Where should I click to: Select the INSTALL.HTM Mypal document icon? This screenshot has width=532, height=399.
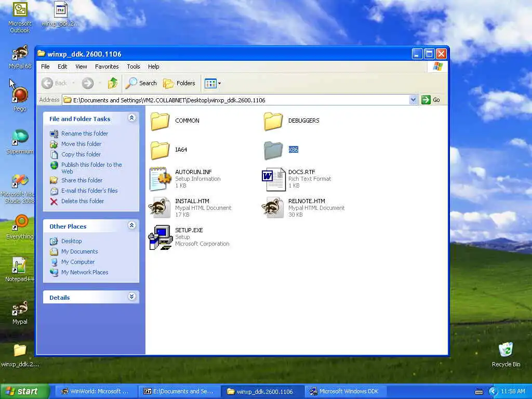click(159, 207)
